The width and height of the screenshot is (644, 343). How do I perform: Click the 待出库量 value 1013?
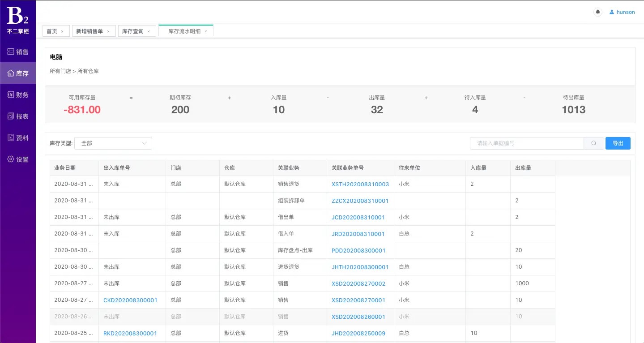coord(574,110)
